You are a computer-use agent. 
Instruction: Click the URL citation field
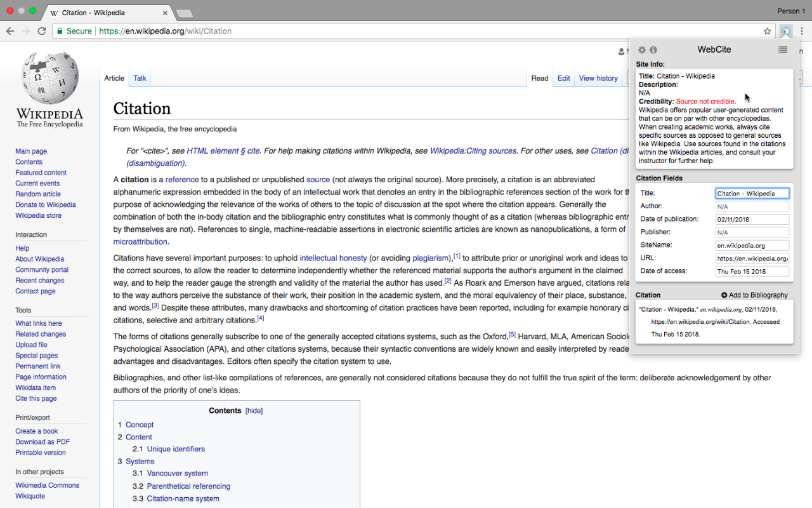tap(752, 258)
